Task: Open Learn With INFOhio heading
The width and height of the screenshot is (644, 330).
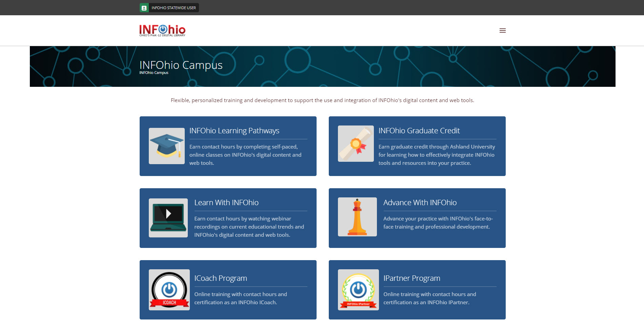Action: [226, 202]
